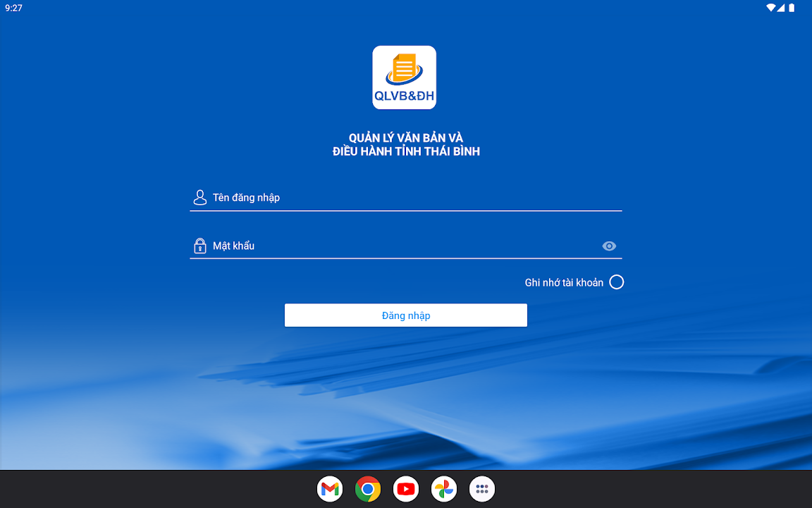Open Google Photos from the taskbar
The width and height of the screenshot is (812, 508).
coord(444,489)
